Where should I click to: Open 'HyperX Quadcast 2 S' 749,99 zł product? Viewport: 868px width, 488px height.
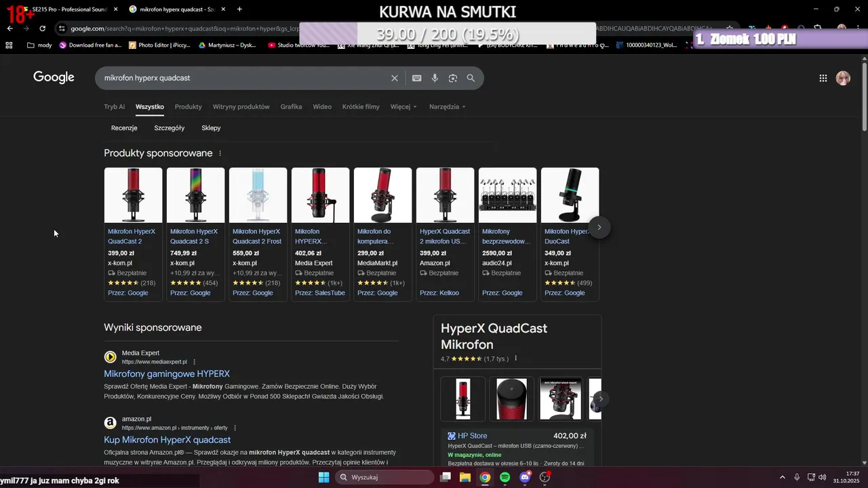click(x=195, y=234)
